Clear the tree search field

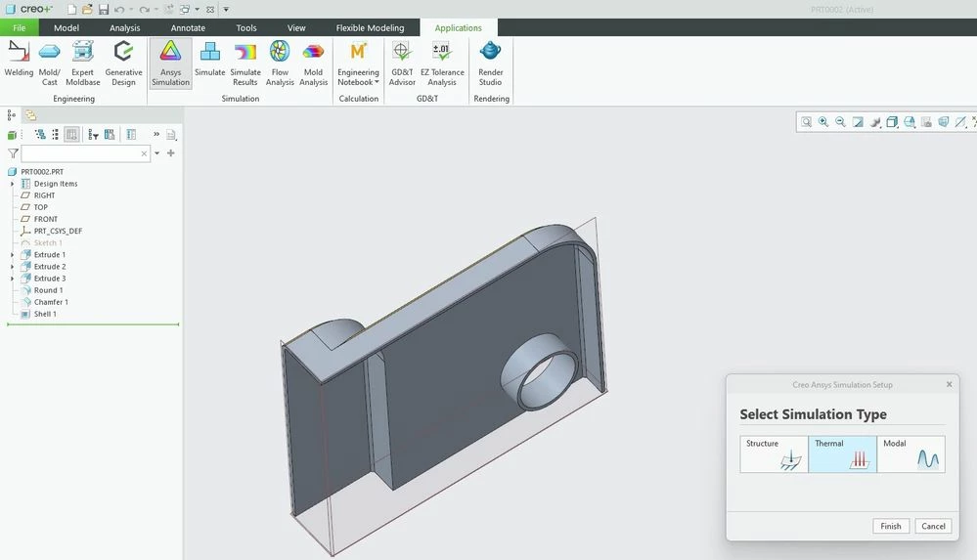click(x=144, y=153)
